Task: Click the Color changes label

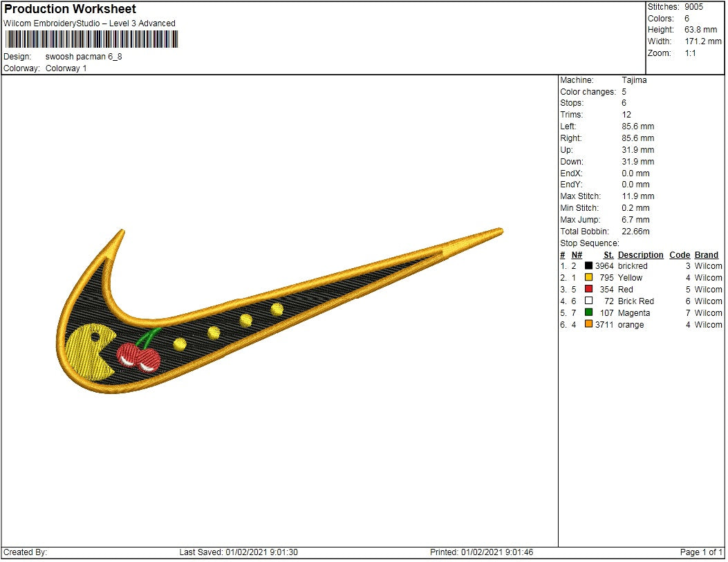Action: click(x=589, y=93)
